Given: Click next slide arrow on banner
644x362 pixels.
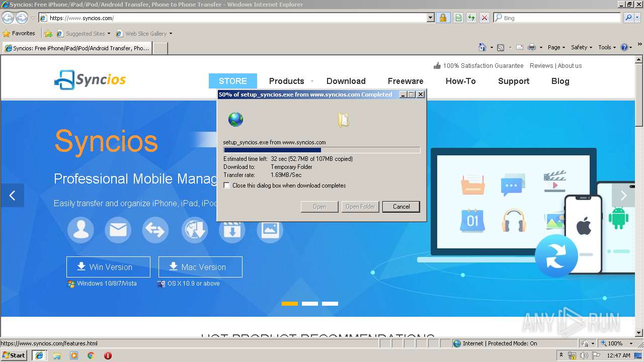Looking at the screenshot, I should tap(623, 196).
